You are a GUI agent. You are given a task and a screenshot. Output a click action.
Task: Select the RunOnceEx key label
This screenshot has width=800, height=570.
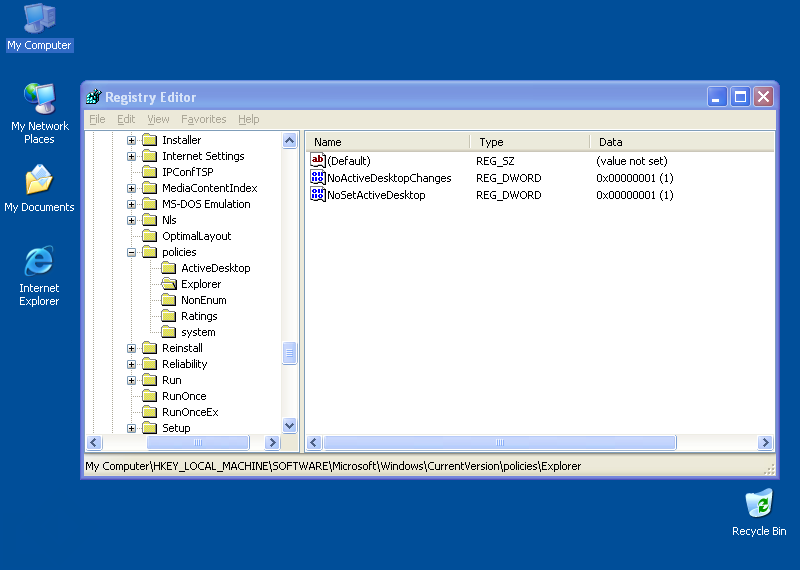tap(190, 412)
